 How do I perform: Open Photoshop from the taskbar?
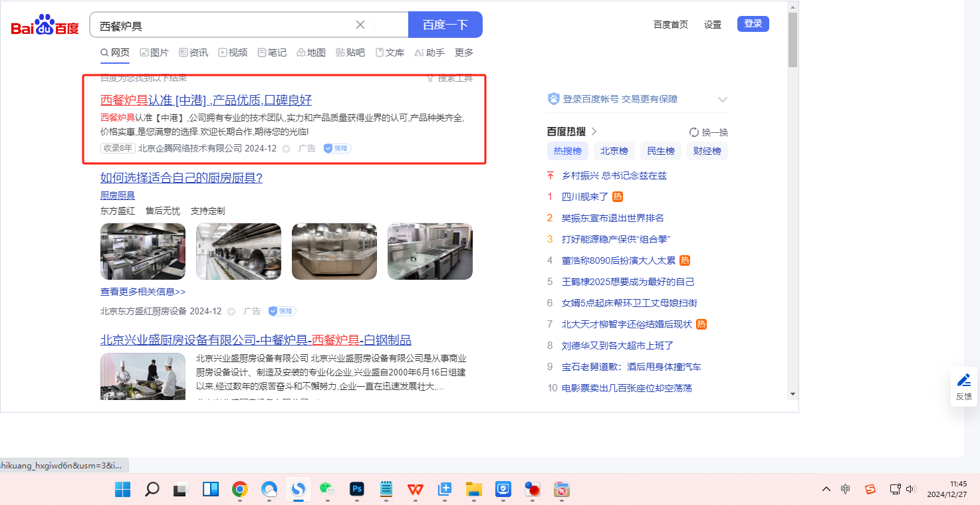click(357, 490)
